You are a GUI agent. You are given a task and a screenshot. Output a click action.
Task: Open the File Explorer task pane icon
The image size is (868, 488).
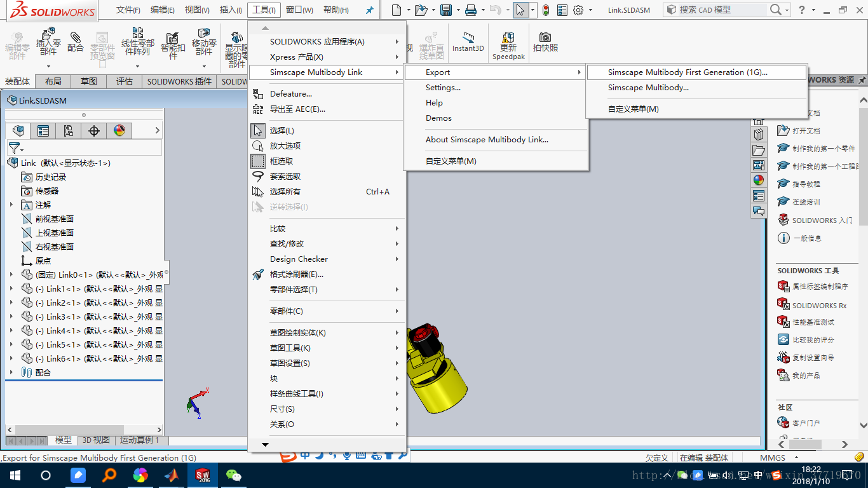(x=759, y=150)
